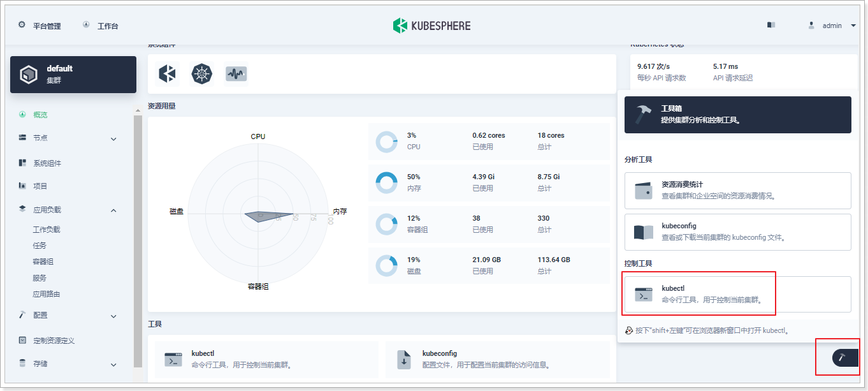Open 任务 submenu item
Screen dimensions: 868x391
[x=40, y=246]
